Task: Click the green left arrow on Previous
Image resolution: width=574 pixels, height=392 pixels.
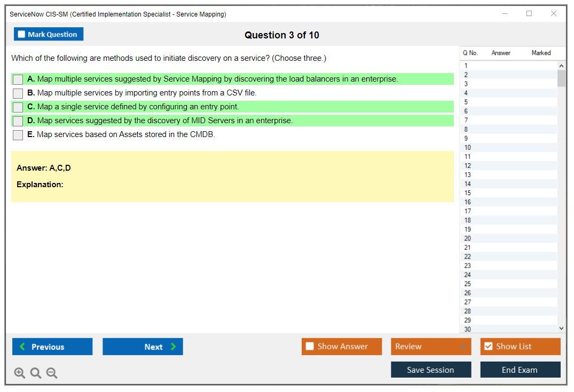Action: tap(22, 347)
